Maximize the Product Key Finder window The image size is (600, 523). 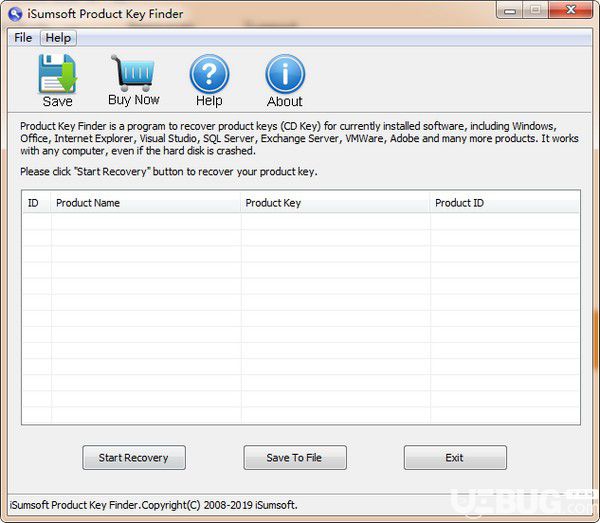535,10
